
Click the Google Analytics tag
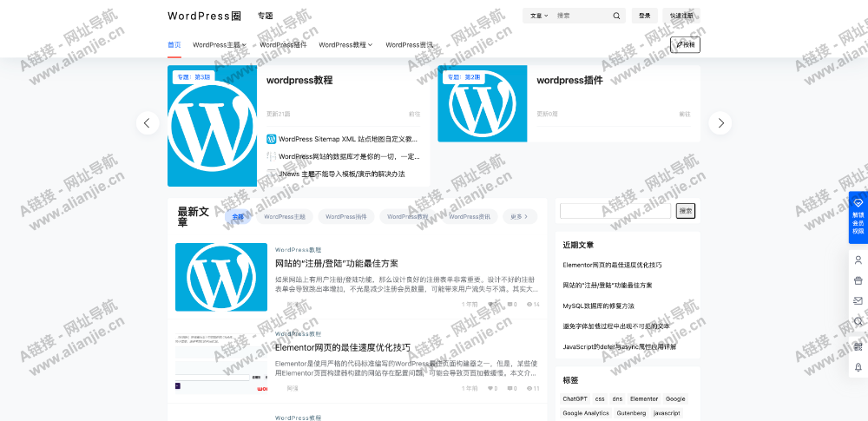pos(586,413)
